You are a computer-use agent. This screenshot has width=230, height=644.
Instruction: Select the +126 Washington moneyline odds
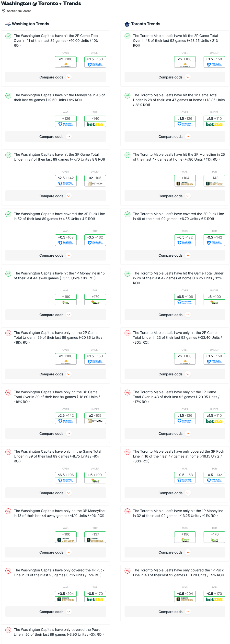coord(66,119)
